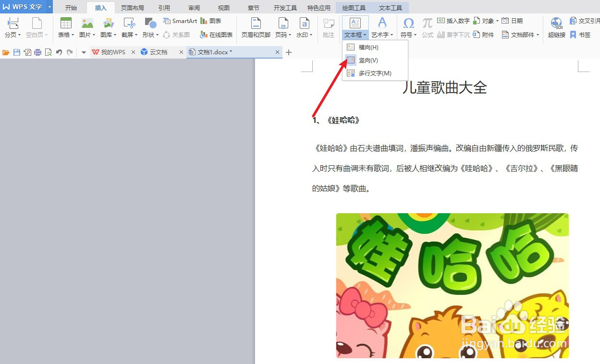
Task: Open the WPS 文字 application menu arrow
Action: coord(49,7)
